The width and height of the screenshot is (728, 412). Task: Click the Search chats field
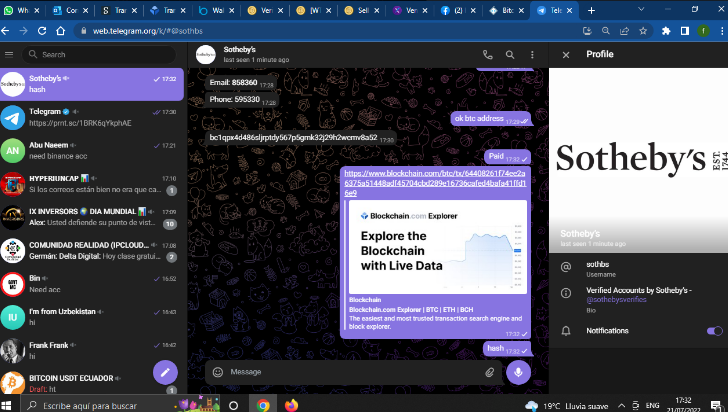pyautogui.click(x=99, y=54)
